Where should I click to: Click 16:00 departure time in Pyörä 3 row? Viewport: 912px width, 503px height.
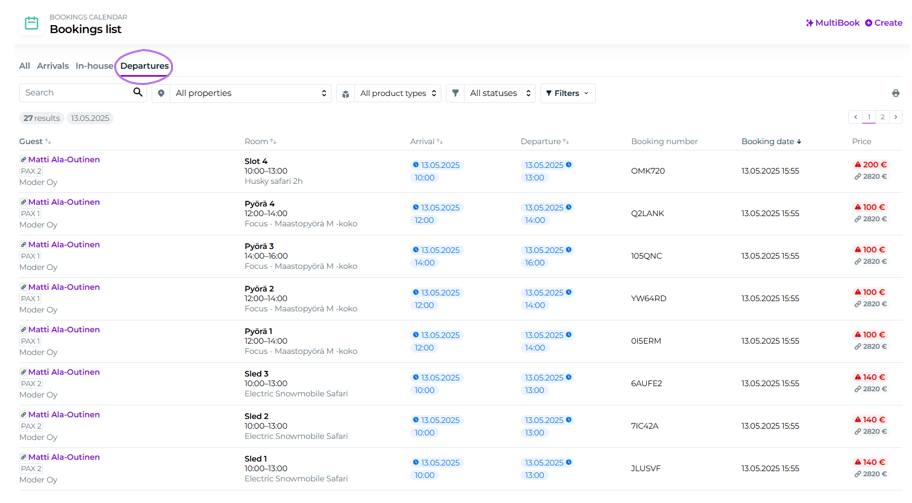click(535, 263)
